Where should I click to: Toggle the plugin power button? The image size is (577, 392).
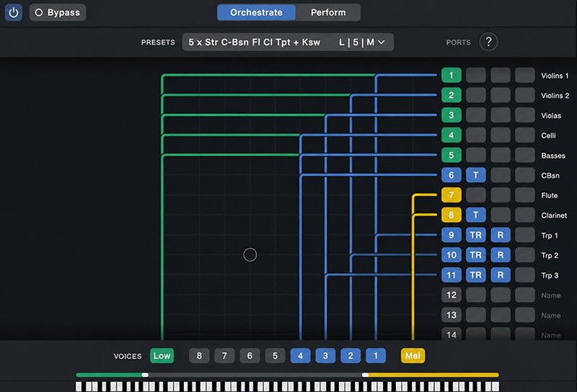(x=14, y=12)
